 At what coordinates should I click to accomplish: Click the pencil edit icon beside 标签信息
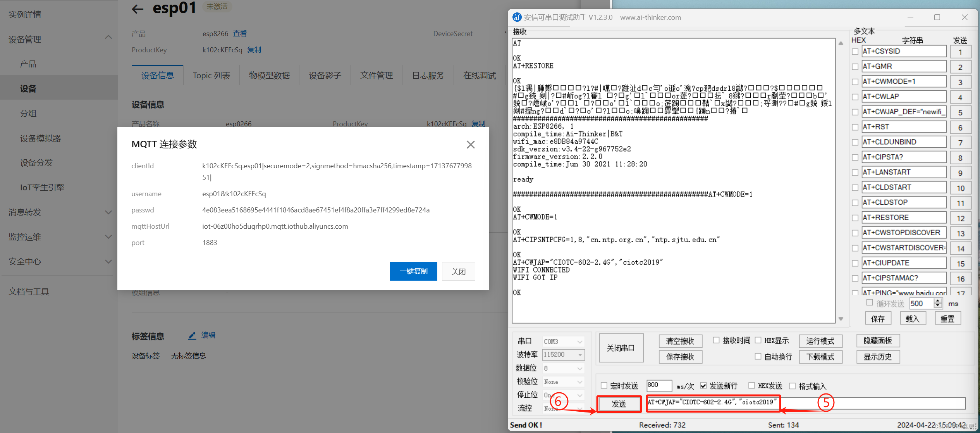pyautogui.click(x=192, y=336)
